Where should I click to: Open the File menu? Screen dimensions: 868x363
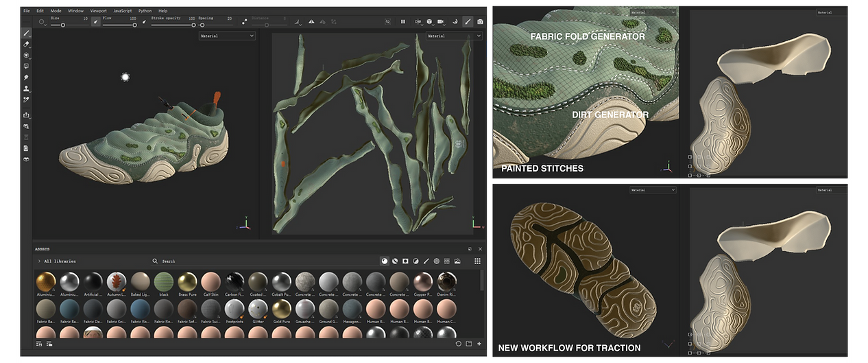point(26,11)
